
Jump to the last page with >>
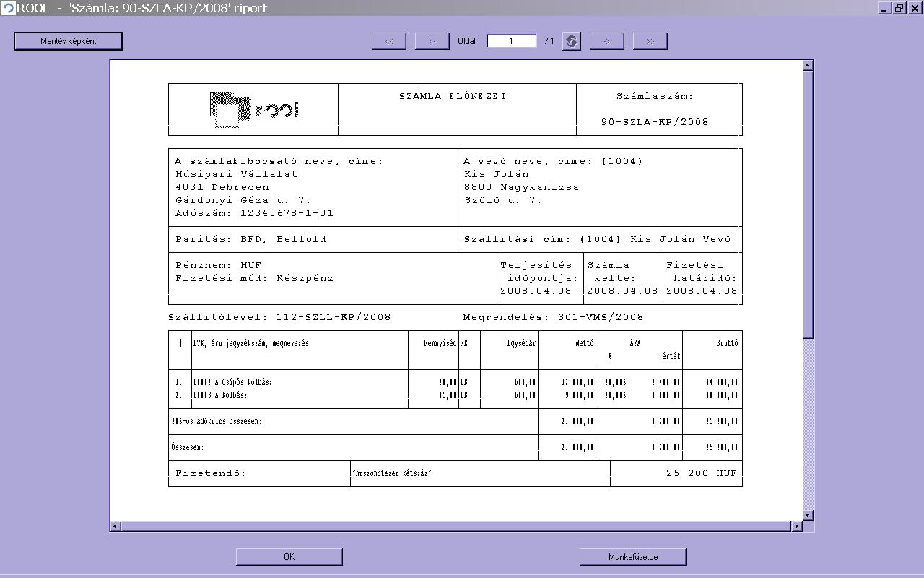pyautogui.click(x=650, y=41)
